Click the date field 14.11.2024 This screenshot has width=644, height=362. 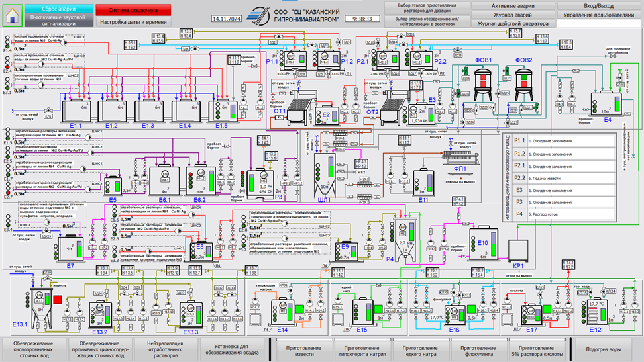[x=227, y=19]
